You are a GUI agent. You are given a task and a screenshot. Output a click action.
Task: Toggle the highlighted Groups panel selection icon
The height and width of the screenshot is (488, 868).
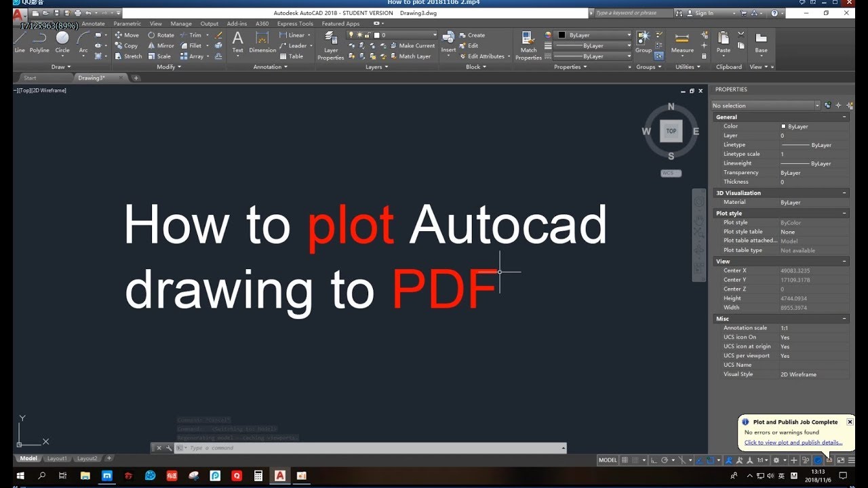pyautogui.click(x=658, y=56)
